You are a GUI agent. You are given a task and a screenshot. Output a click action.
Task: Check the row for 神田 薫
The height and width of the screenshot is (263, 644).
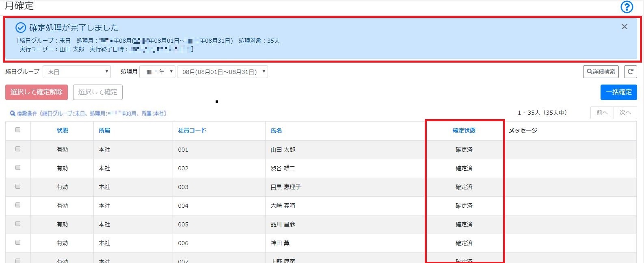18,243
